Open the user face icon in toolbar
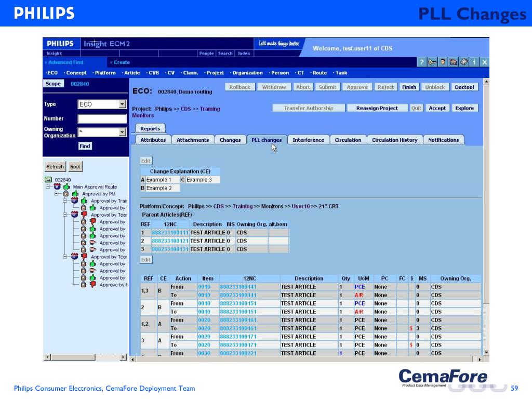Viewport: 532px width, 399px height. (443, 62)
